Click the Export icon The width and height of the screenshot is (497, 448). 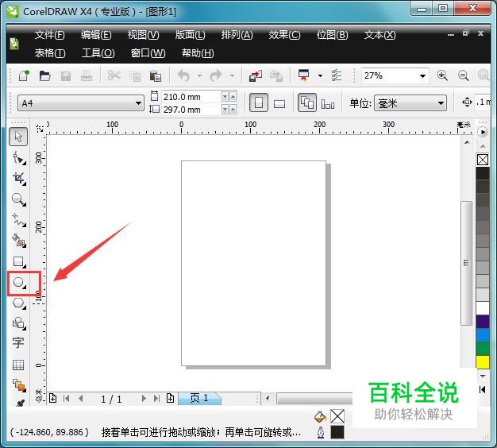pyautogui.click(x=276, y=76)
